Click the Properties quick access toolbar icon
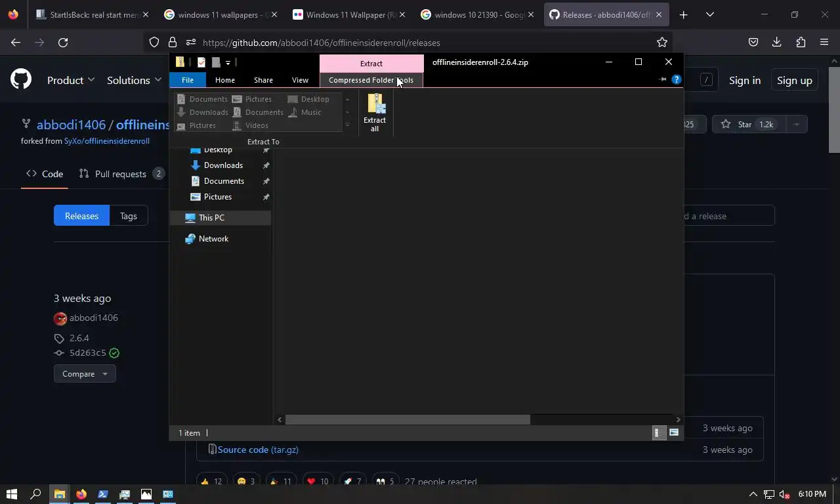 (201, 62)
